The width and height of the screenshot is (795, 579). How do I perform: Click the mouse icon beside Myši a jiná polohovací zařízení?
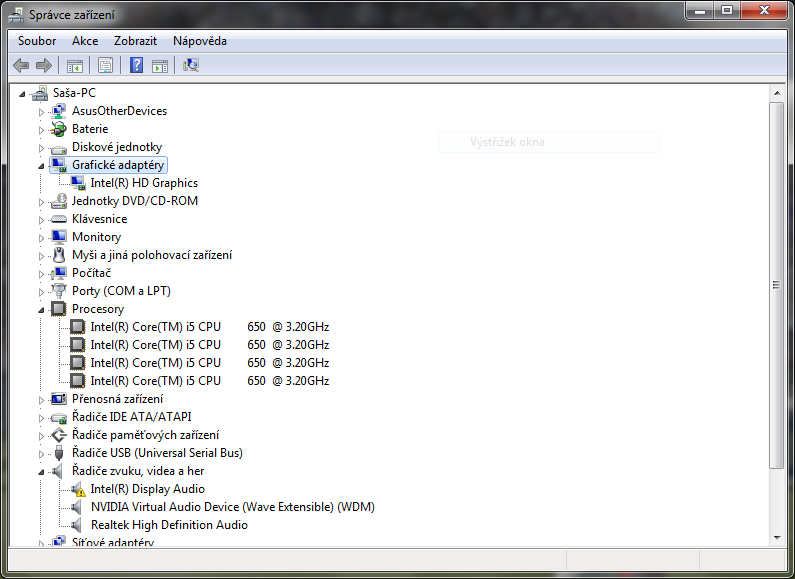click(x=59, y=255)
